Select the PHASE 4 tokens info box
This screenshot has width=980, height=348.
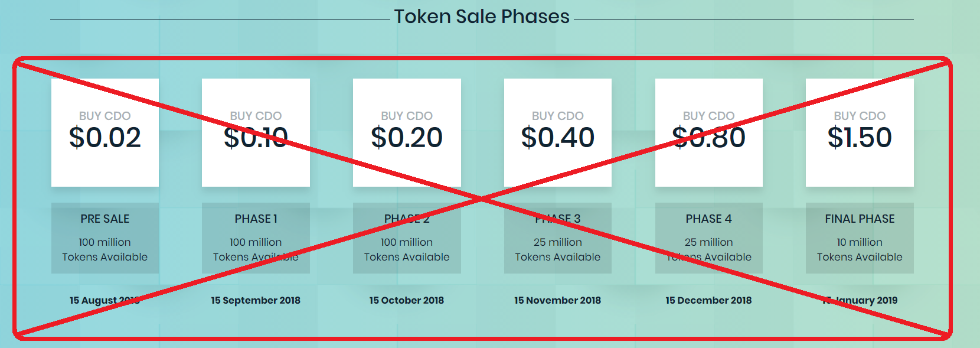[709, 238]
